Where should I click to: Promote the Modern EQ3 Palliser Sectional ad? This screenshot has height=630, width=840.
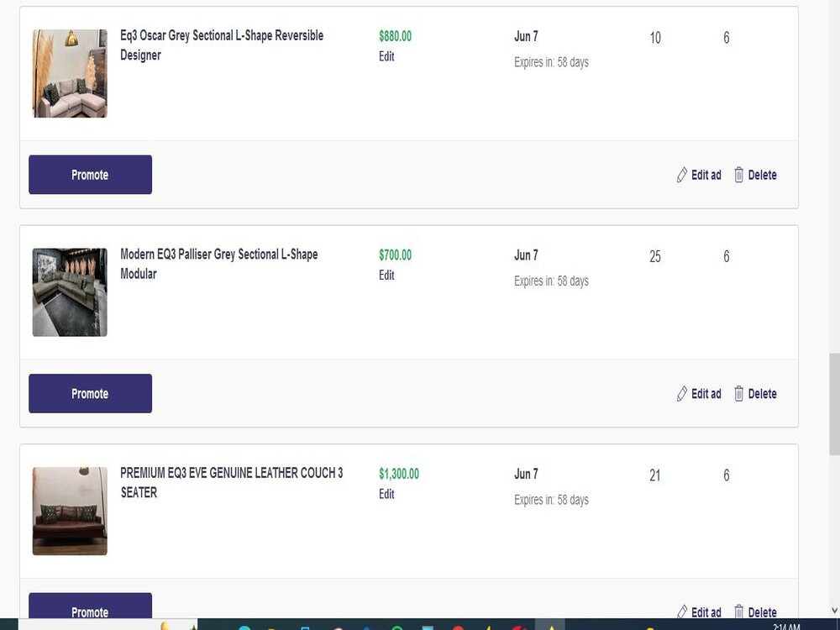pyautogui.click(x=90, y=394)
